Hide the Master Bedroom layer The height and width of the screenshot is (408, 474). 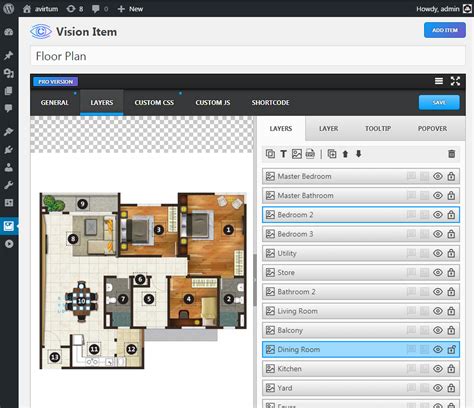438,176
